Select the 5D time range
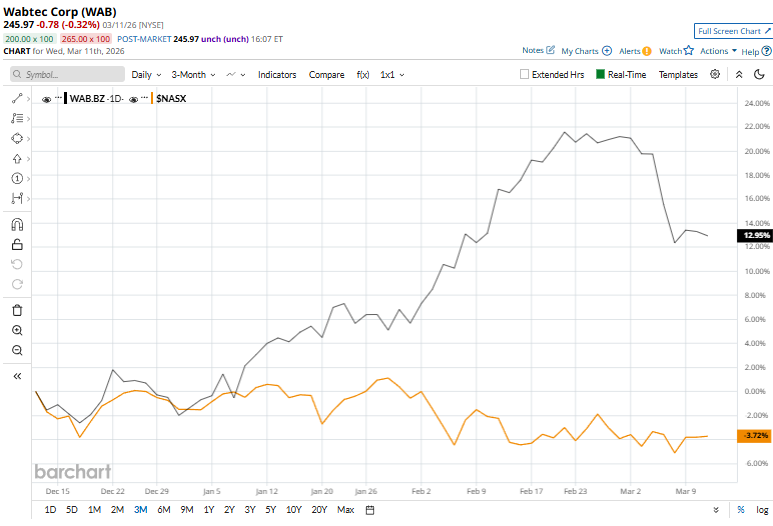This screenshot has width=773, height=526. [72, 510]
